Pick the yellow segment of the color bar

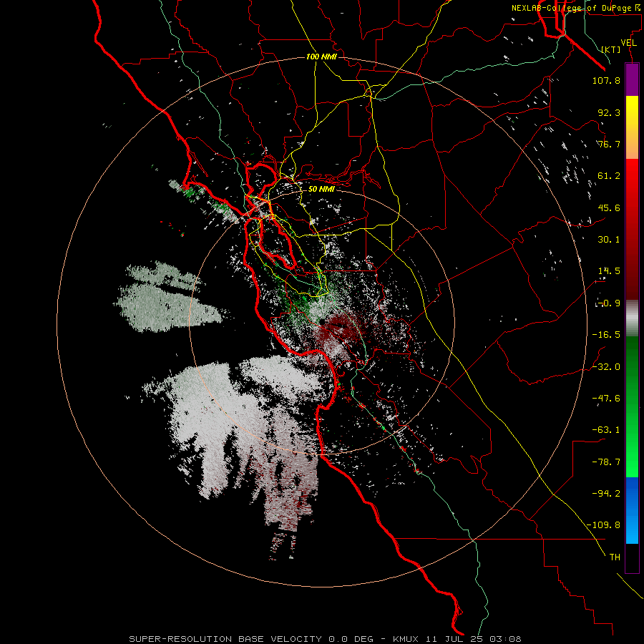632,127
